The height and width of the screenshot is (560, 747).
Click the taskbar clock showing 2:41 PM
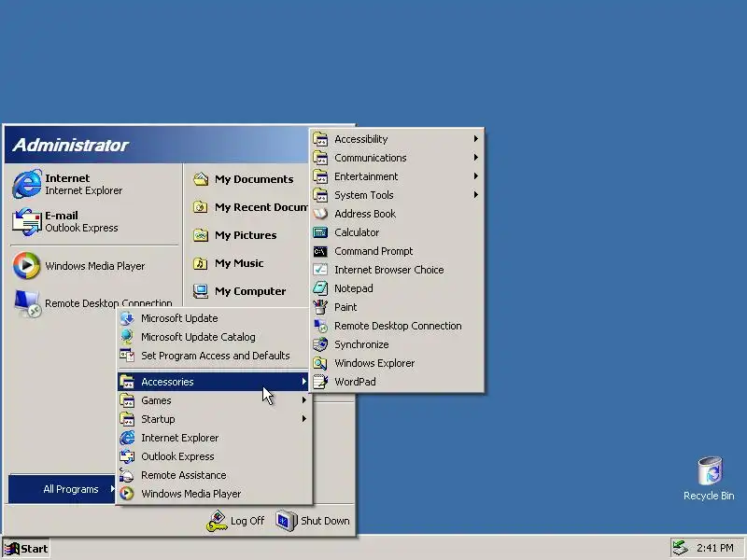[x=714, y=548]
